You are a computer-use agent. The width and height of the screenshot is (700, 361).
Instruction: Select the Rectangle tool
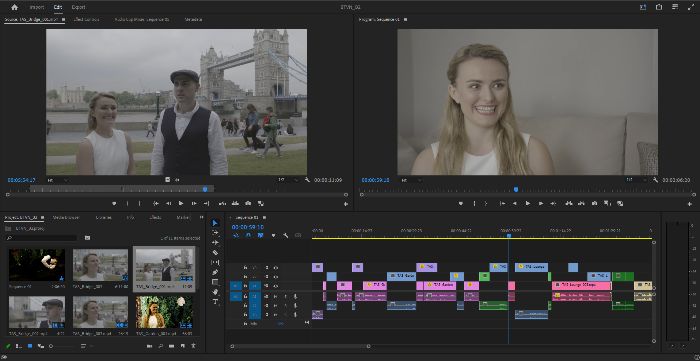click(215, 282)
